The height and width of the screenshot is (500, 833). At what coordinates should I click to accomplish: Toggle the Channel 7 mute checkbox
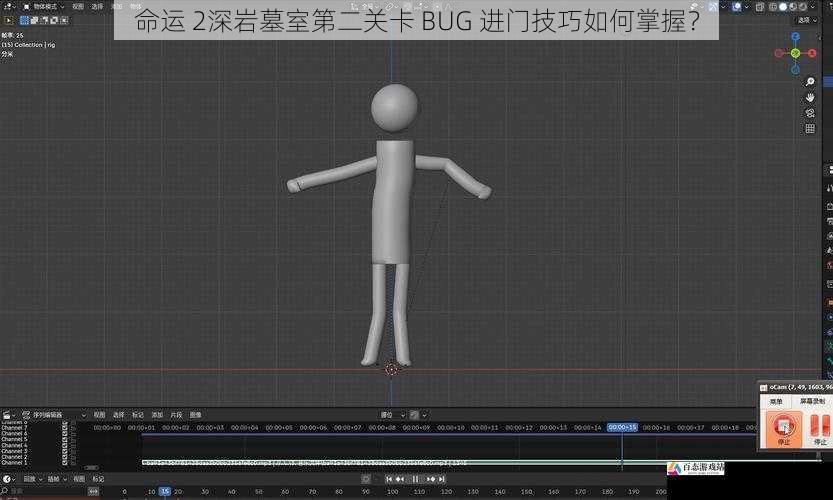[x=65, y=428]
